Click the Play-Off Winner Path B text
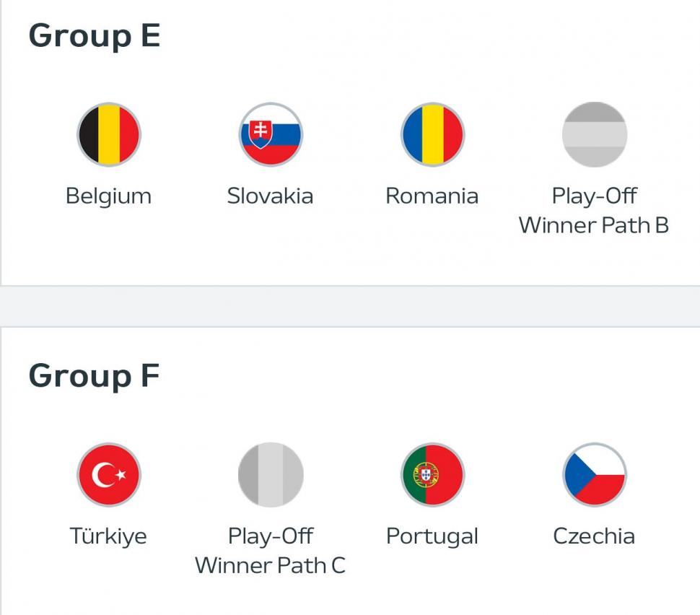 [x=595, y=209]
